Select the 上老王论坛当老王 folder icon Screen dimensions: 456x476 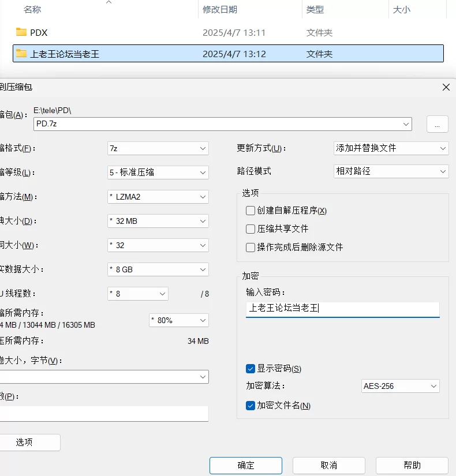[21, 54]
